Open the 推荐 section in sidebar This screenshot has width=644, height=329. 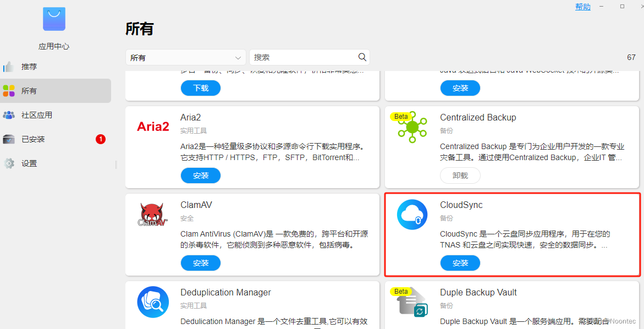click(x=56, y=67)
